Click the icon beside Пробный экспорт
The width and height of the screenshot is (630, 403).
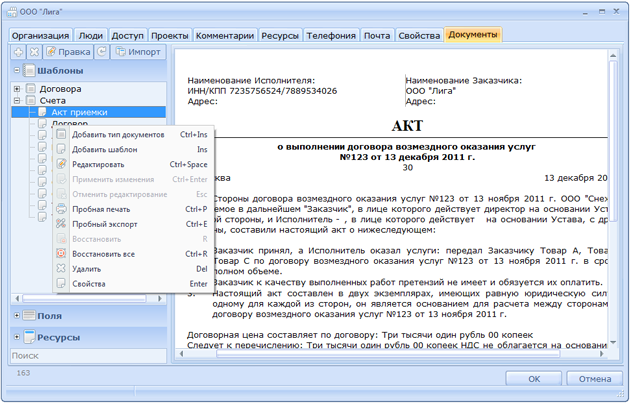tap(61, 224)
